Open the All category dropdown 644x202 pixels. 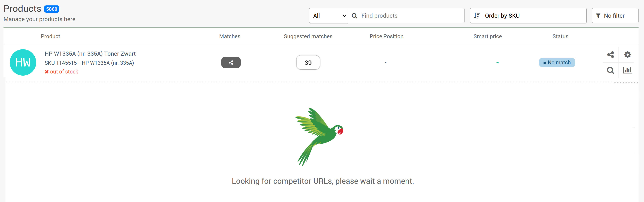[328, 16]
